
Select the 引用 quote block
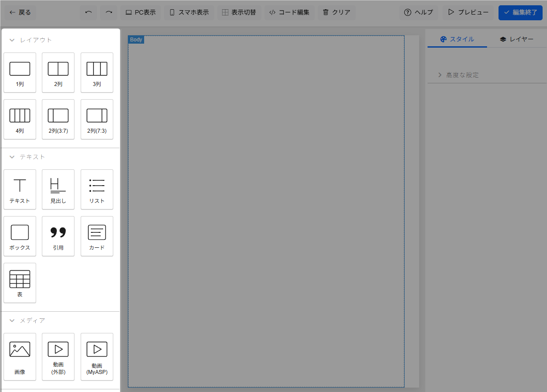(58, 236)
